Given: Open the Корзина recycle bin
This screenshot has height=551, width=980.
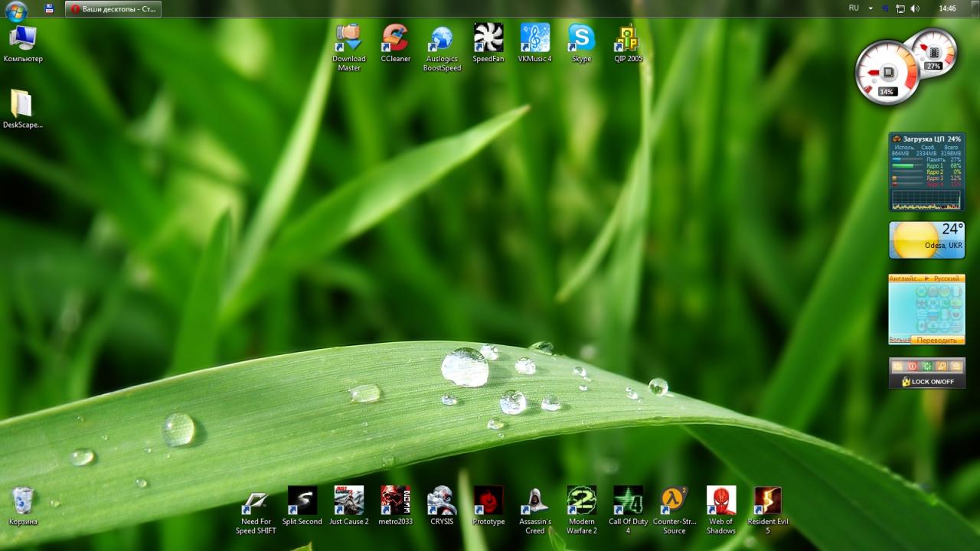Looking at the screenshot, I should (x=23, y=506).
